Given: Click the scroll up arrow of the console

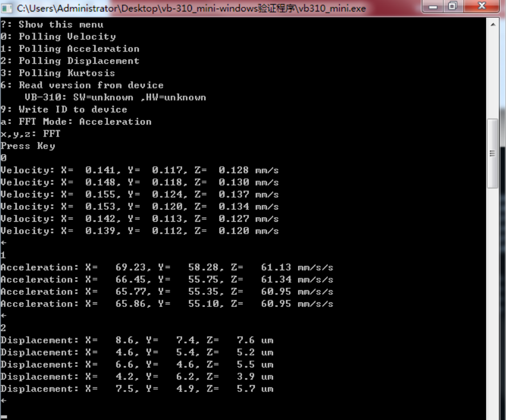Looking at the screenshot, I should coord(493,24).
